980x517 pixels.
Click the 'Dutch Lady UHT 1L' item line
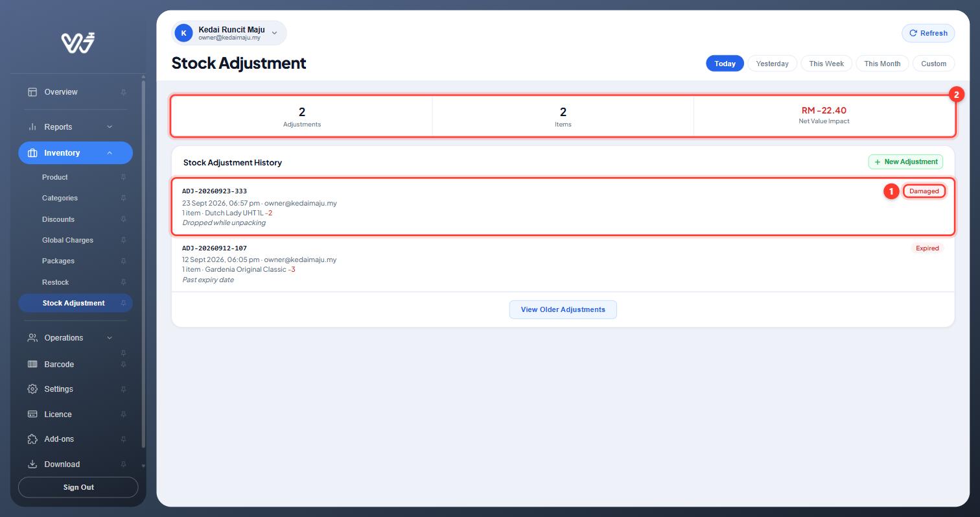227,213
